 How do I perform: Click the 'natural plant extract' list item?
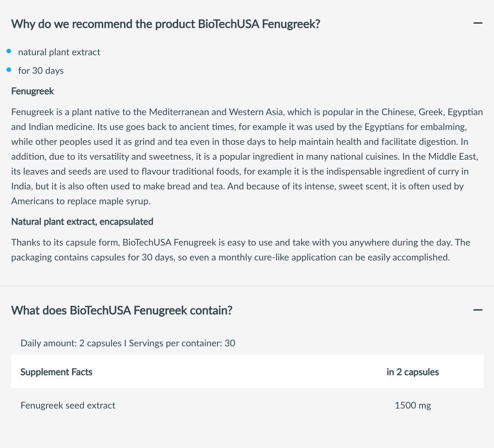click(59, 52)
